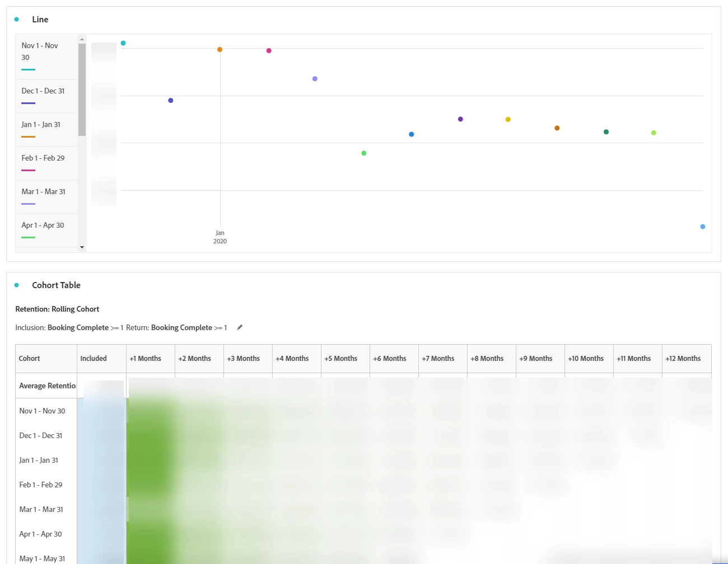Image resolution: width=728 pixels, height=564 pixels.
Task: Click the Jan 2020 axis label
Action: (220, 237)
